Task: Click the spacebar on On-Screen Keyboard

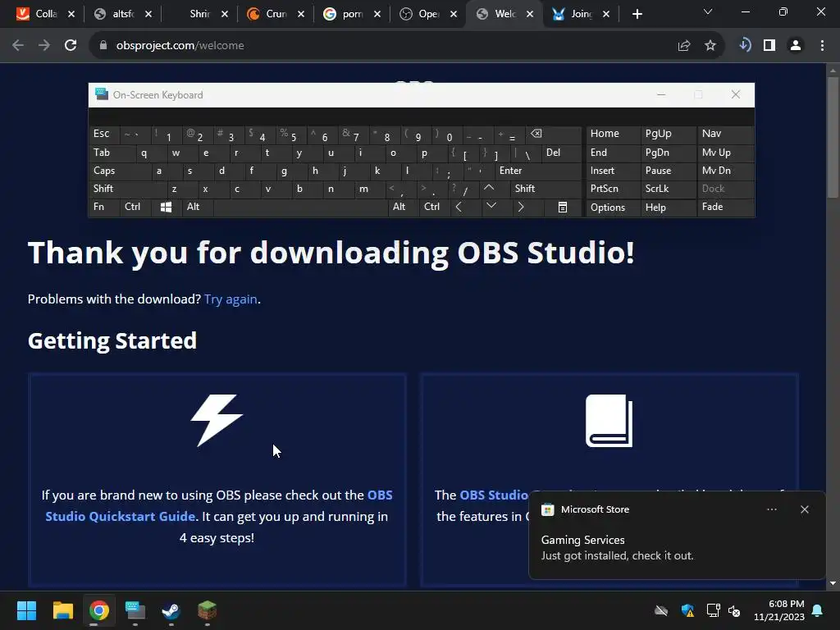Action: [x=300, y=208]
